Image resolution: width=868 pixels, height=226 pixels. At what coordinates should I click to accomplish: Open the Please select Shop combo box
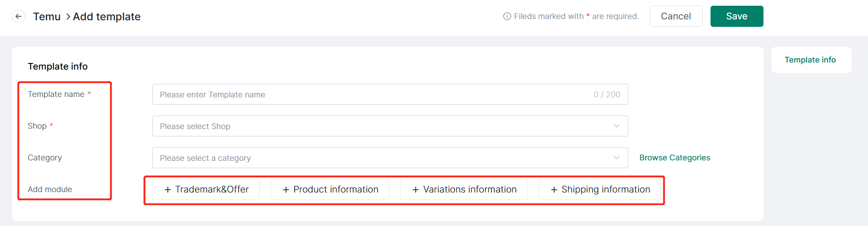(390, 126)
